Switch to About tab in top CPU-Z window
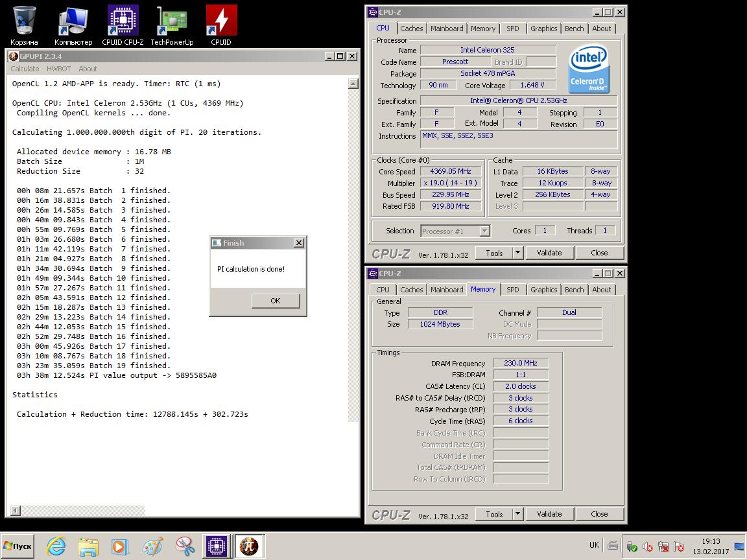The height and width of the screenshot is (560, 747). [x=601, y=29]
